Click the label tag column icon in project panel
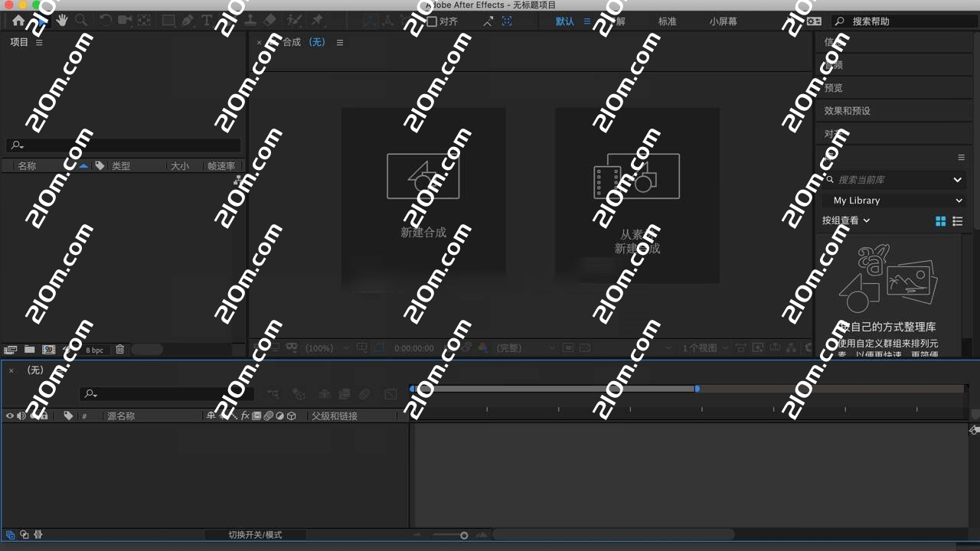Screen dimensions: 980x551 coord(100,165)
